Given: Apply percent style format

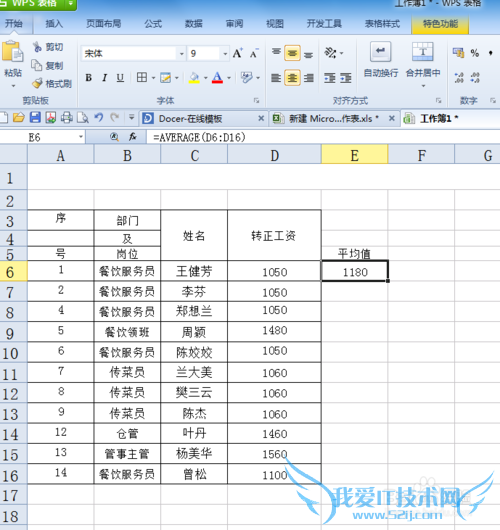Looking at the screenshot, I should (x=475, y=53).
